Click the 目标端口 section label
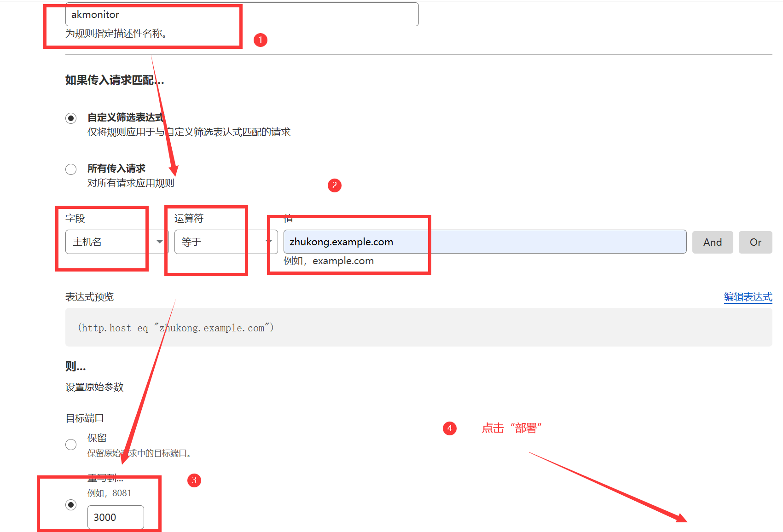The image size is (783, 532). [85, 418]
